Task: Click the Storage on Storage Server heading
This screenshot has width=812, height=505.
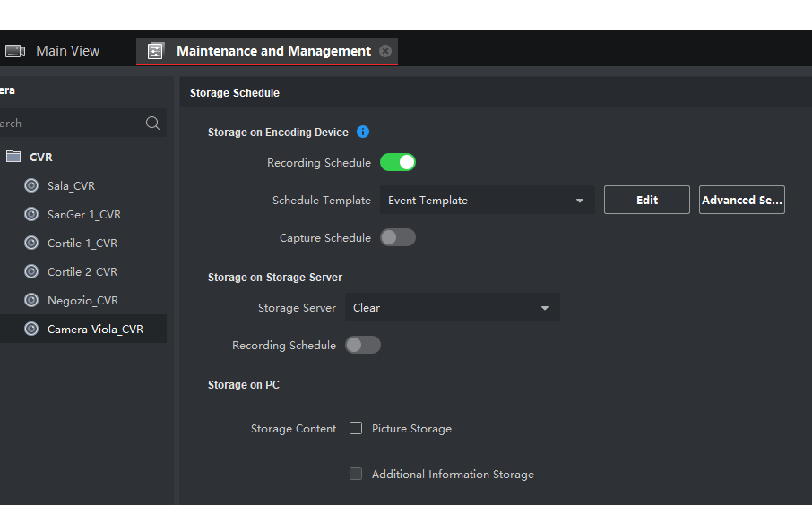Action: point(275,278)
